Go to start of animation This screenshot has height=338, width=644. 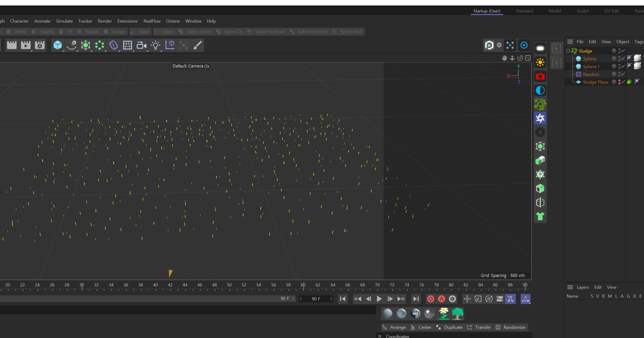pos(342,299)
